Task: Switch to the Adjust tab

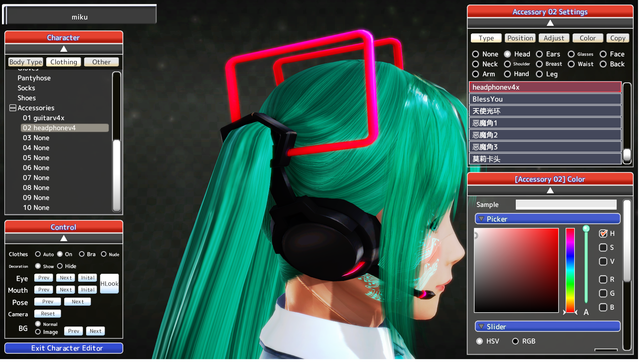Action: pos(554,38)
